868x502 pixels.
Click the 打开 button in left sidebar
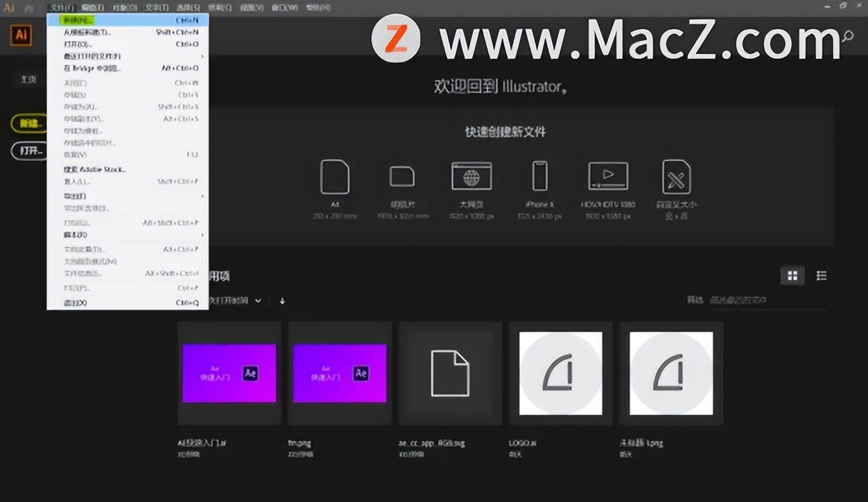tap(30, 150)
